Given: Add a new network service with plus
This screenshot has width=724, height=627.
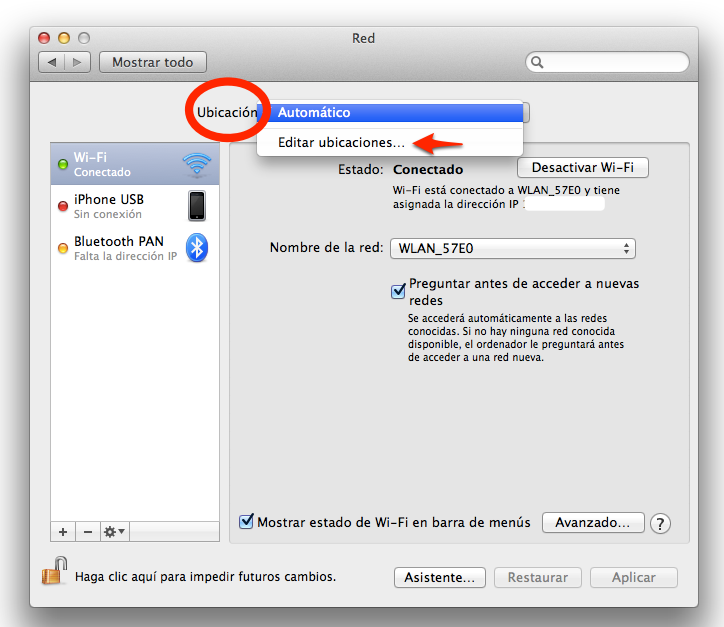Looking at the screenshot, I should pyautogui.click(x=63, y=531).
